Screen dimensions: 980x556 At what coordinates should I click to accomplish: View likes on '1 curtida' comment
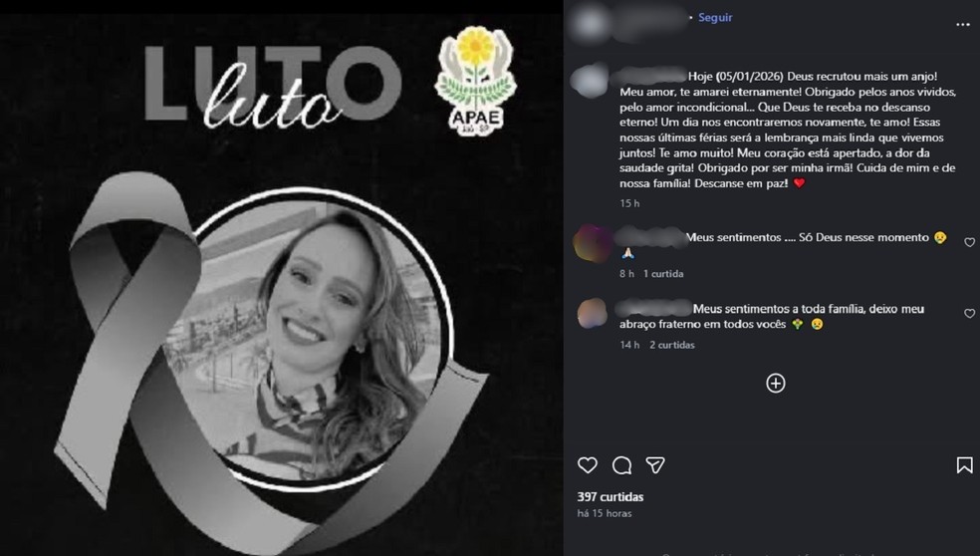click(663, 273)
